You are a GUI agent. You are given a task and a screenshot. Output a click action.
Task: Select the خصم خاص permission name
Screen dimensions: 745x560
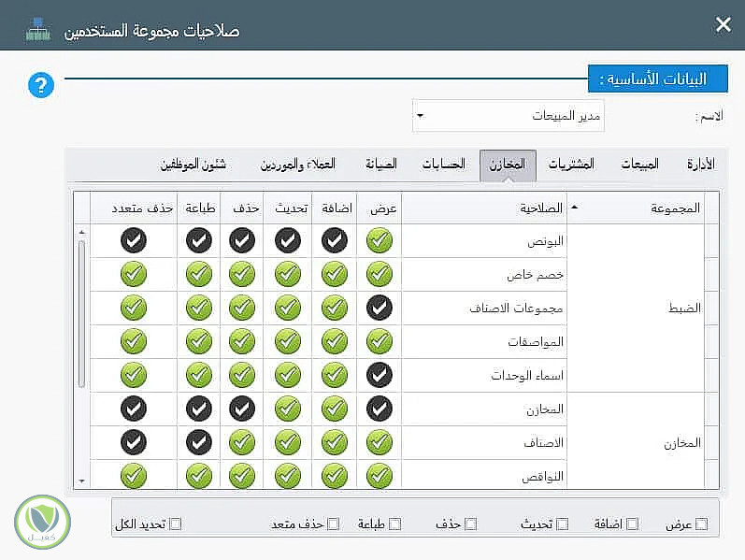pos(535,275)
